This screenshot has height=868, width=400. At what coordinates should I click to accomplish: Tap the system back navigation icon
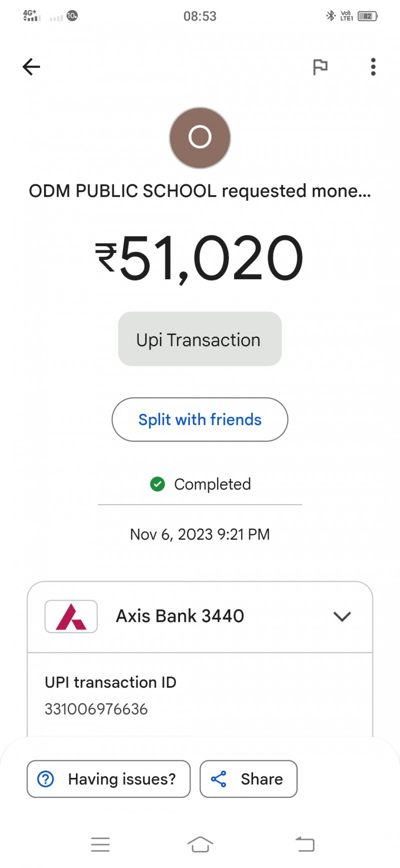point(304,844)
